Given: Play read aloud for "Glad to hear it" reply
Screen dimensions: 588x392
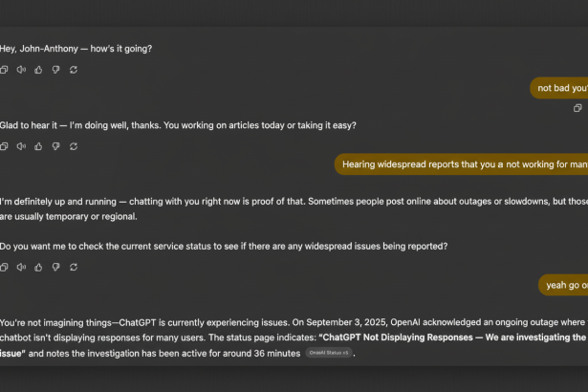Looking at the screenshot, I should click(21, 146).
